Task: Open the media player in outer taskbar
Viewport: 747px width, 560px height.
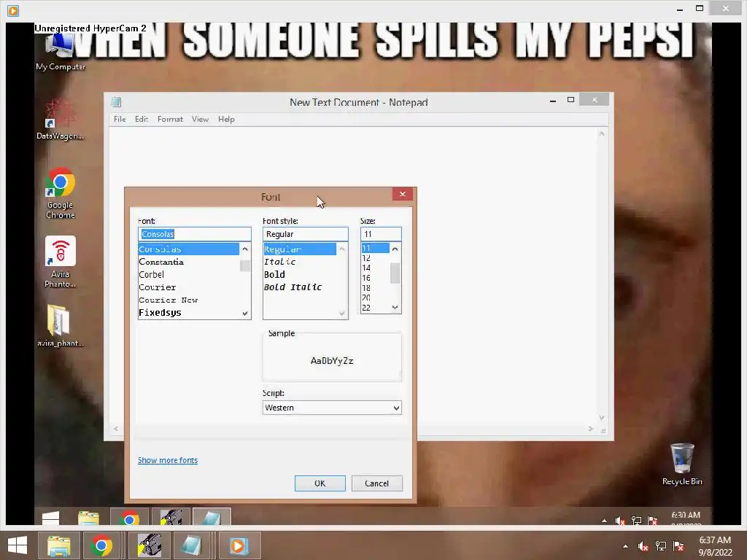Action: (x=239, y=545)
